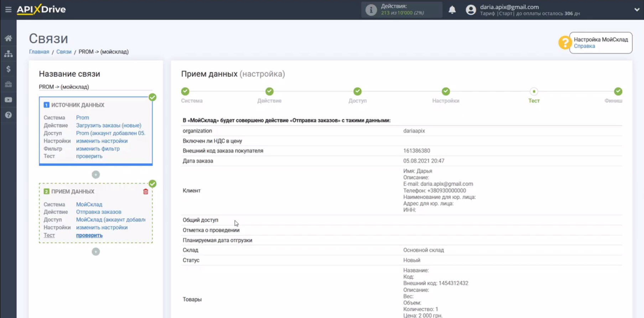Viewport: 644px width, 318px height.
Task: Click the Prom system link
Action: point(83,117)
